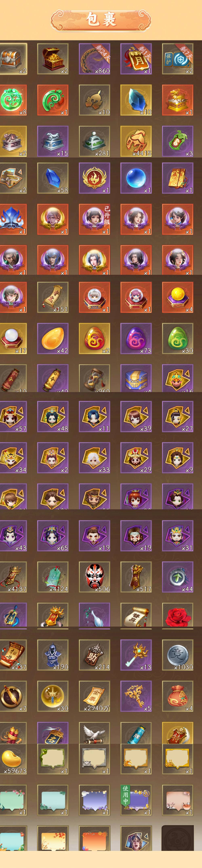Pick the green swirl egg x30

pyautogui.click(x=177, y=339)
